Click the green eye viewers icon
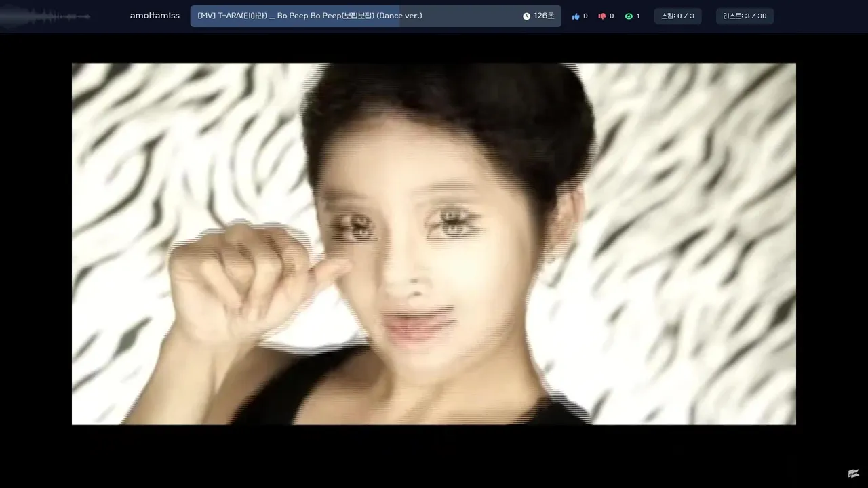 629,16
